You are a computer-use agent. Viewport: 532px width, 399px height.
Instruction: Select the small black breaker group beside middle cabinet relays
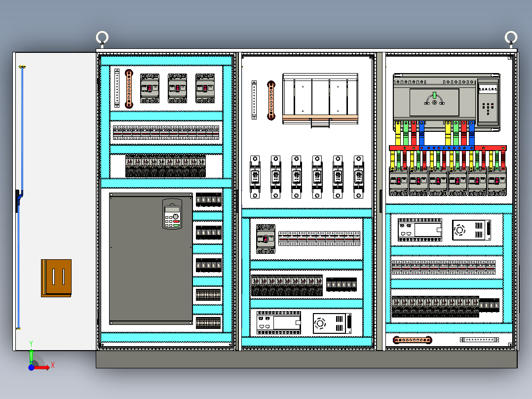342,284
